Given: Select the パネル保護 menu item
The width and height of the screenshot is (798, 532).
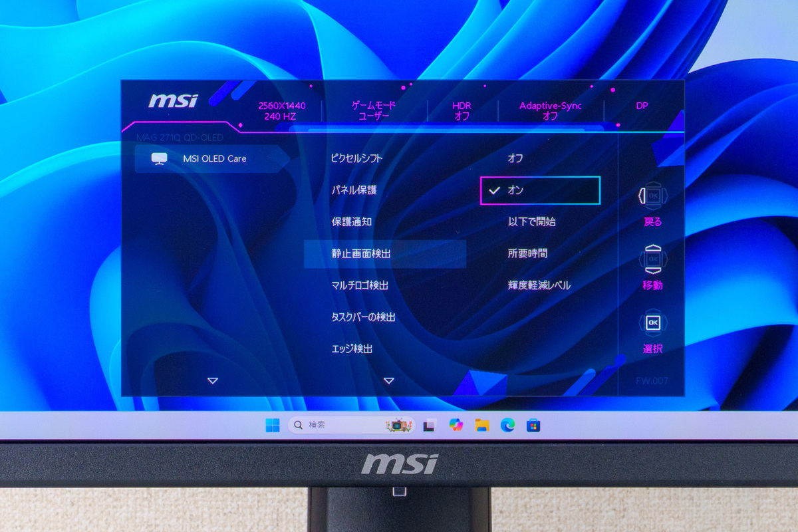Looking at the screenshot, I should 354,190.
